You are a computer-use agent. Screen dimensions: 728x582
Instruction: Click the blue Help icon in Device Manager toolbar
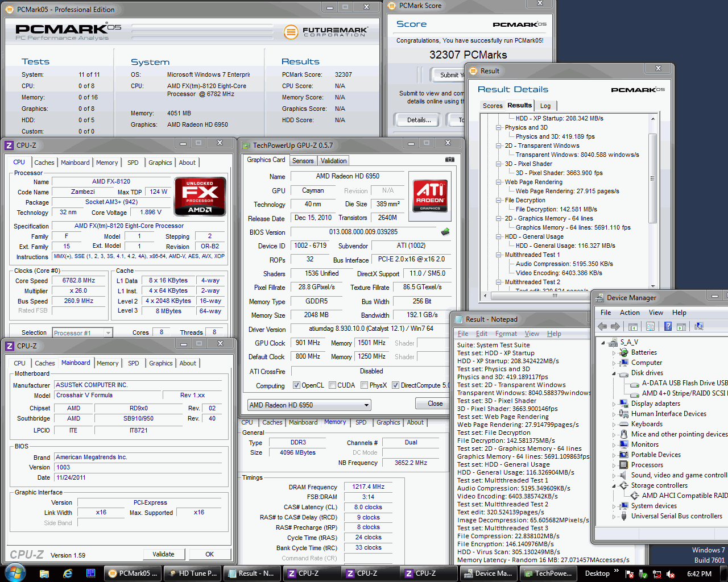pos(668,326)
